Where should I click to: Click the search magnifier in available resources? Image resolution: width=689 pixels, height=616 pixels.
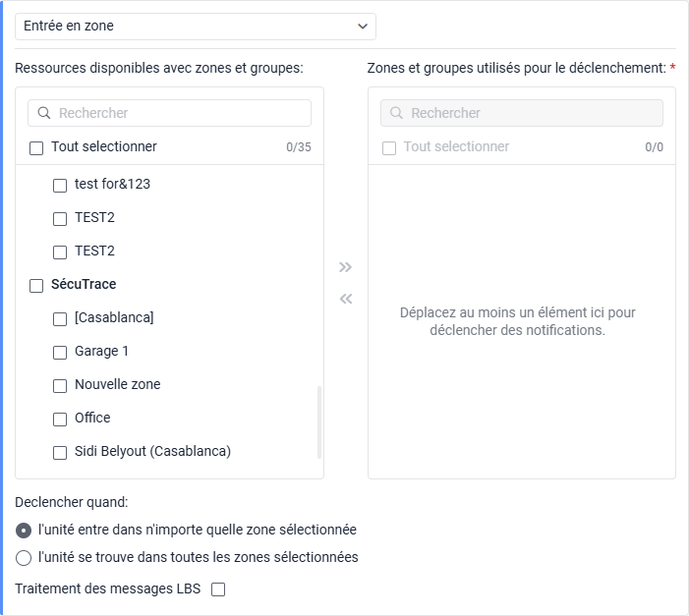pos(44,113)
